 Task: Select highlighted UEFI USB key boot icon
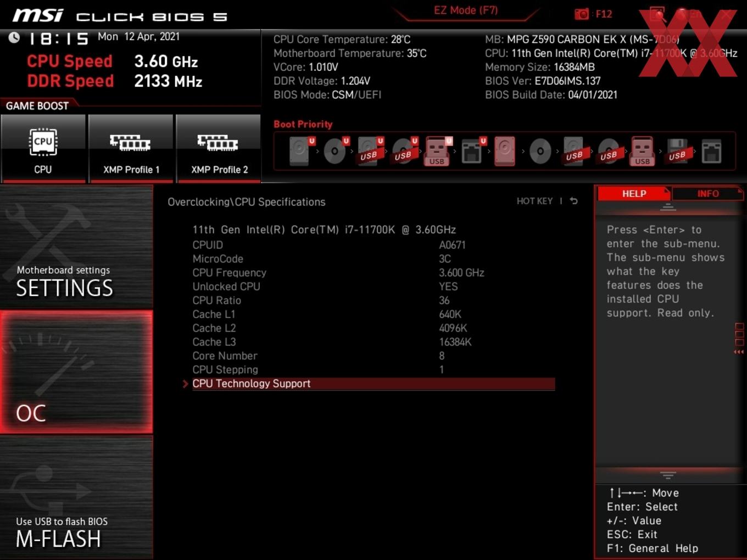click(438, 151)
